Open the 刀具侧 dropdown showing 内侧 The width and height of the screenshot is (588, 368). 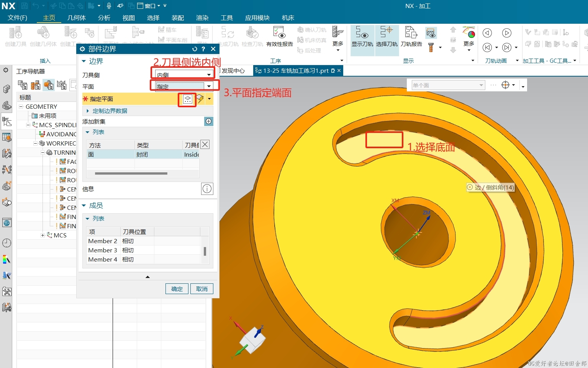(183, 75)
